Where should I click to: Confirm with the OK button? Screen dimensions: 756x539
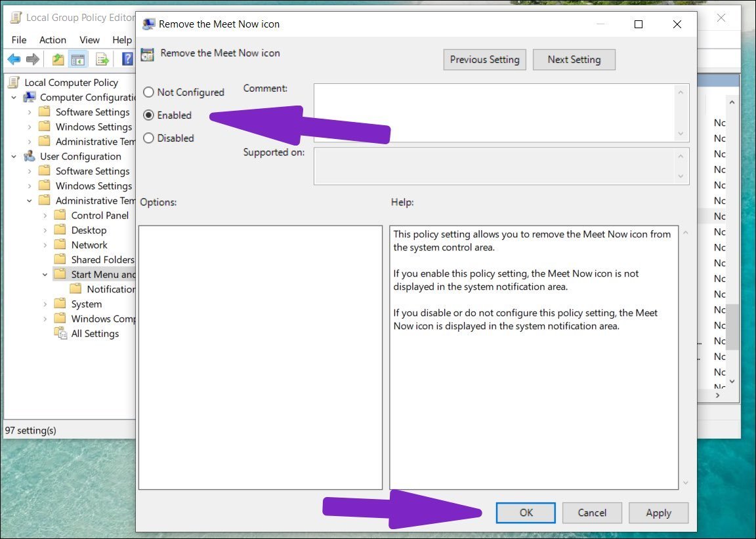(526, 513)
